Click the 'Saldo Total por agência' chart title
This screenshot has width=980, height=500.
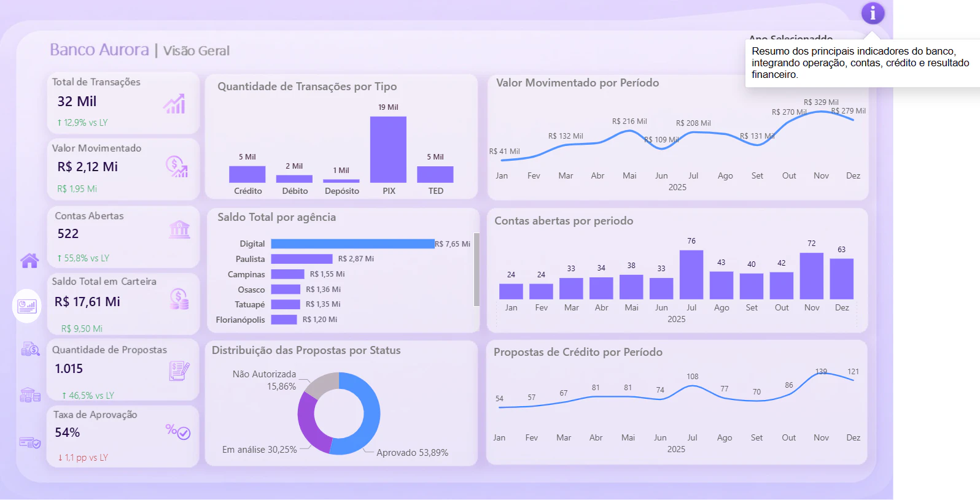pos(276,217)
